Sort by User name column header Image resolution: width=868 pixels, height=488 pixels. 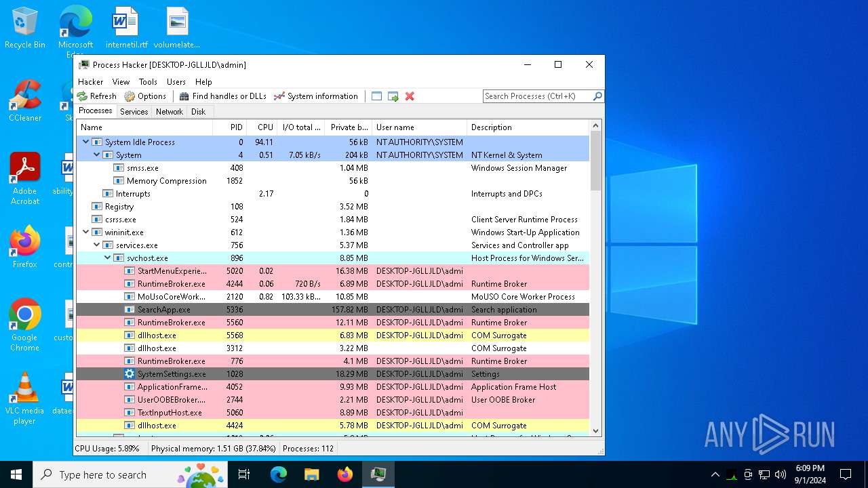coord(420,127)
